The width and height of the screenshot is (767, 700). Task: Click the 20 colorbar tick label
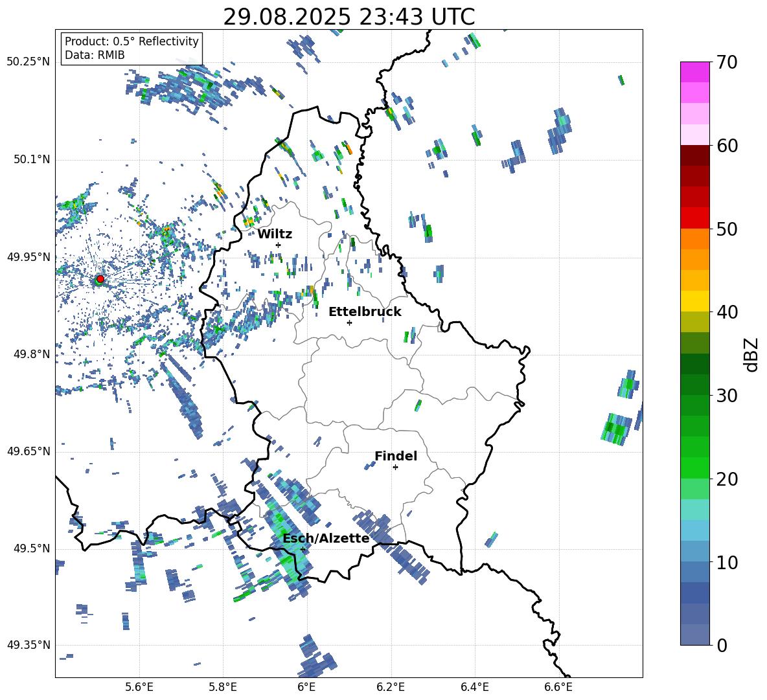727,479
